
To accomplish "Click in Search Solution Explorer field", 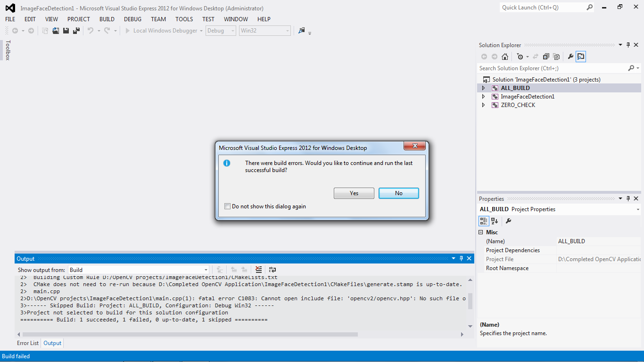I will click(x=553, y=68).
